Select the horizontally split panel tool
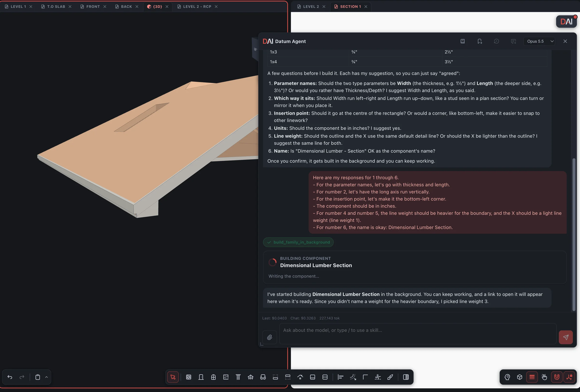 pyautogui.click(x=325, y=377)
